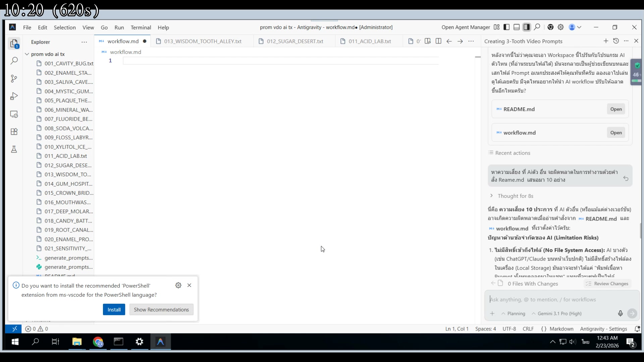The image size is (644, 362).
Task: Open the settings gear in the title bar
Action: (560, 27)
